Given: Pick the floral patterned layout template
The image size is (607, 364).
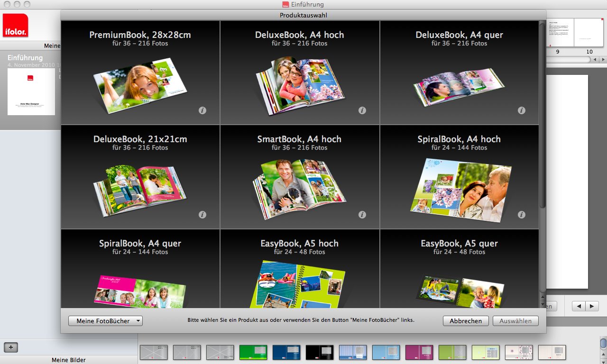Looking at the screenshot, I should [519, 352].
